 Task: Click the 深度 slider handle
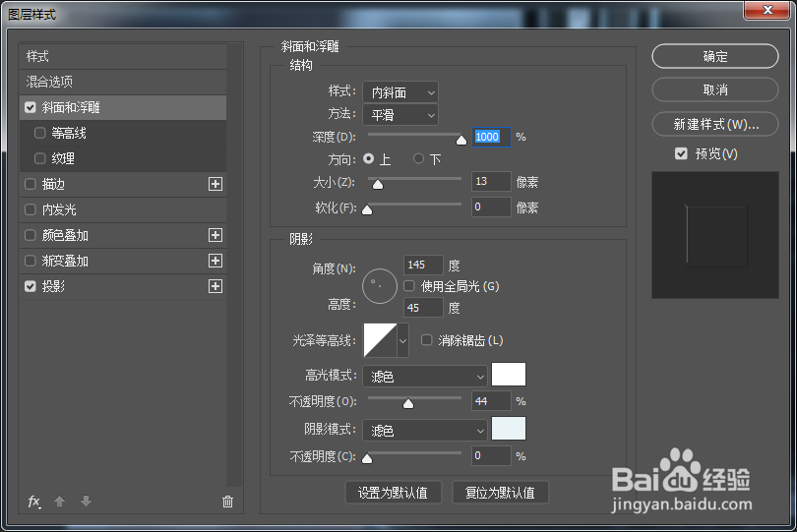461,140
